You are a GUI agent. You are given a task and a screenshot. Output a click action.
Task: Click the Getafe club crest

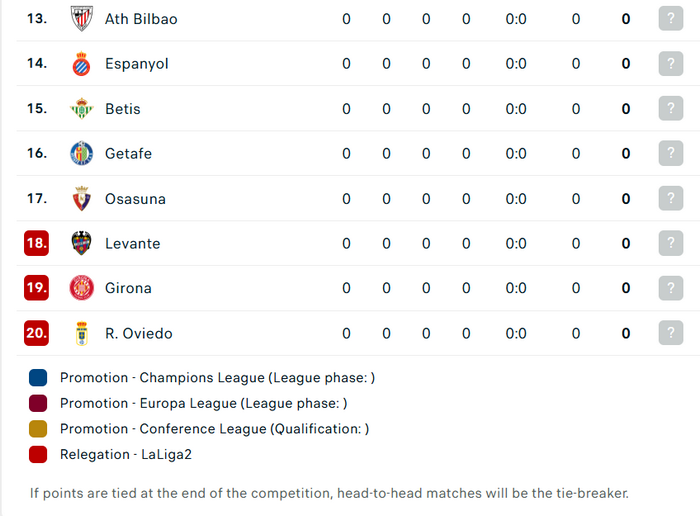82,153
